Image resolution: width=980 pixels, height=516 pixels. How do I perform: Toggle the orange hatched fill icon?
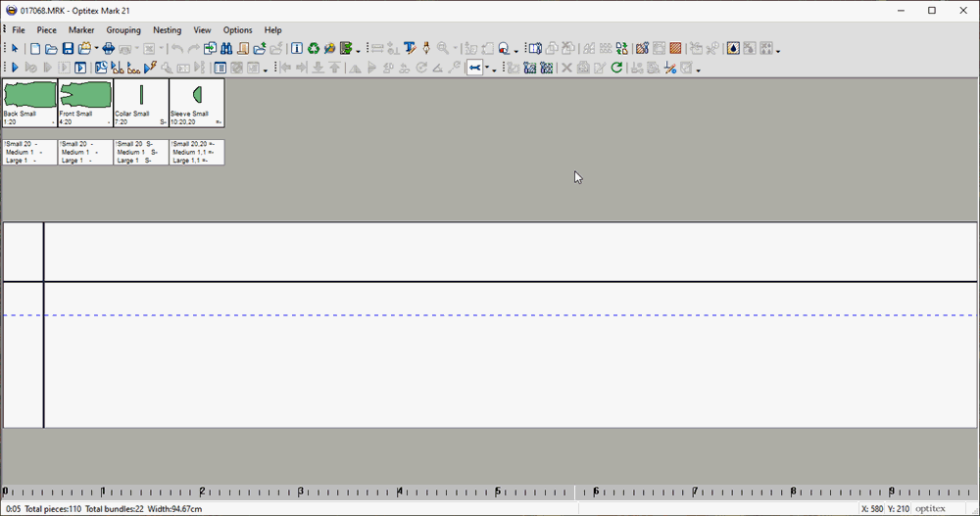pos(675,48)
